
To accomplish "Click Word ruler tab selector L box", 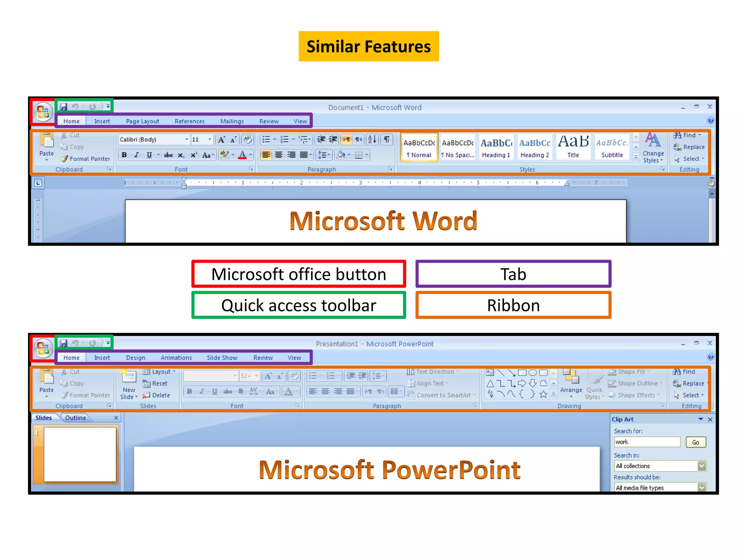I will tap(38, 183).
